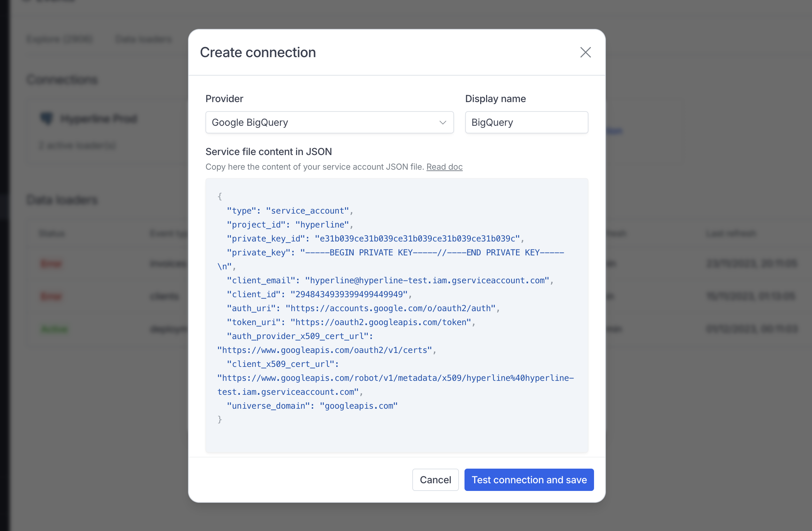Switch to blurred Explore tab behind dialog

point(60,39)
